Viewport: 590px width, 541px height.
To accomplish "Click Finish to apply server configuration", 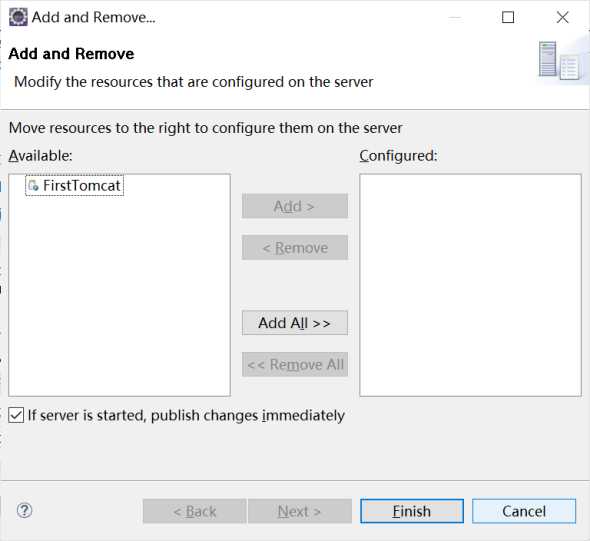I will coord(412,511).
